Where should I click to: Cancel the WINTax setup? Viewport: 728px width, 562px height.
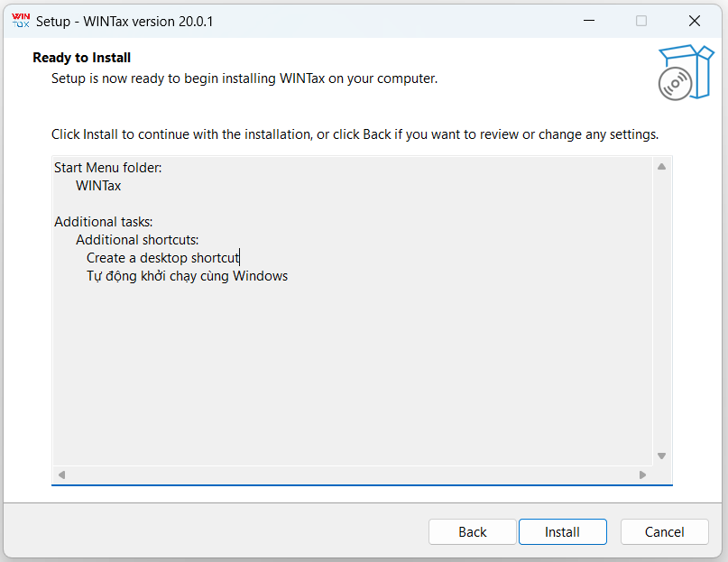pyautogui.click(x=664, y=531)
